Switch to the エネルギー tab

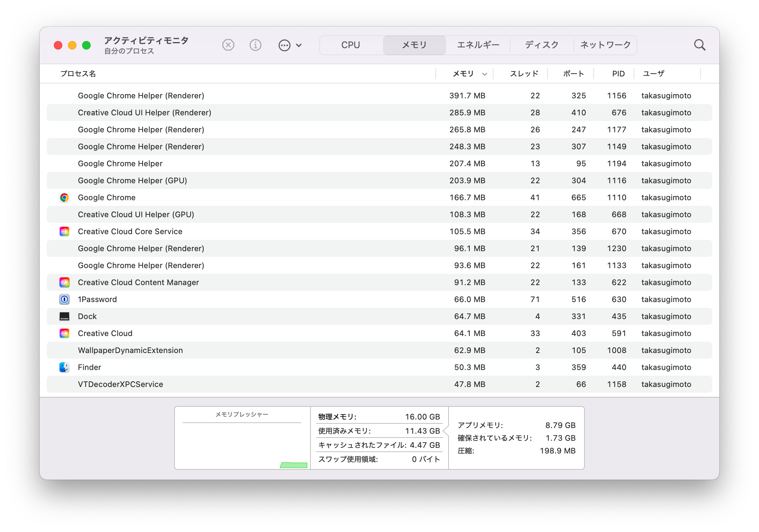[x=478, y=45]
